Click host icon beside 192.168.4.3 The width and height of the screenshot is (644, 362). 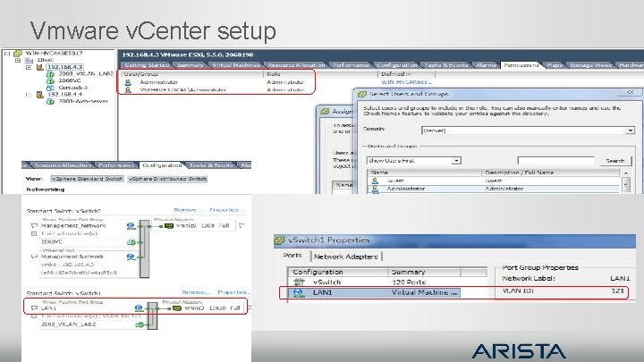(x=40, y=67)
